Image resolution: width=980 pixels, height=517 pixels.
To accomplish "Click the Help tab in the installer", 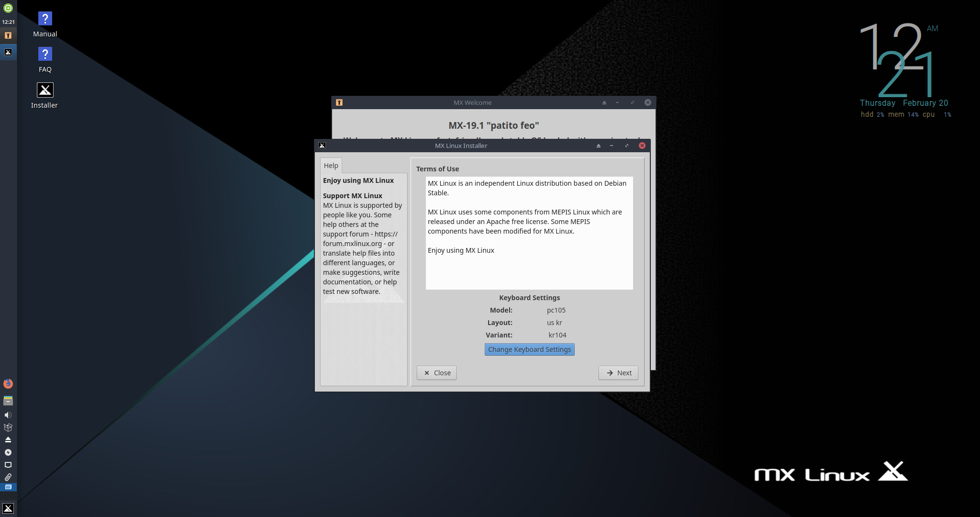I will pos(331,166).
